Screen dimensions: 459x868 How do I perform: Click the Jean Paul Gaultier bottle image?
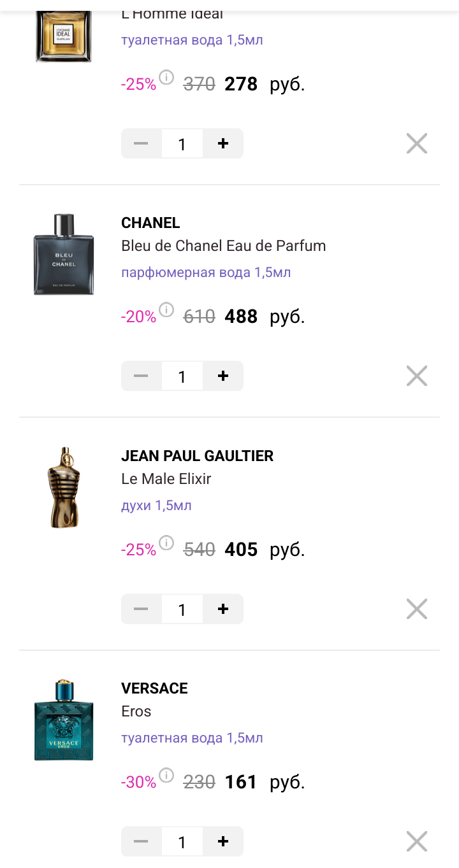pos(64,487)
